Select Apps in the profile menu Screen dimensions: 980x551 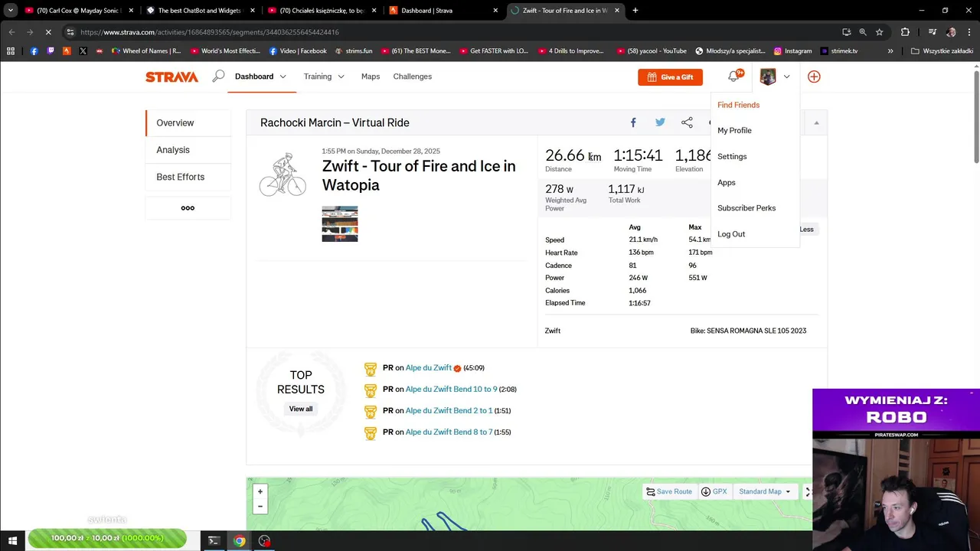[x=727, y=182]
